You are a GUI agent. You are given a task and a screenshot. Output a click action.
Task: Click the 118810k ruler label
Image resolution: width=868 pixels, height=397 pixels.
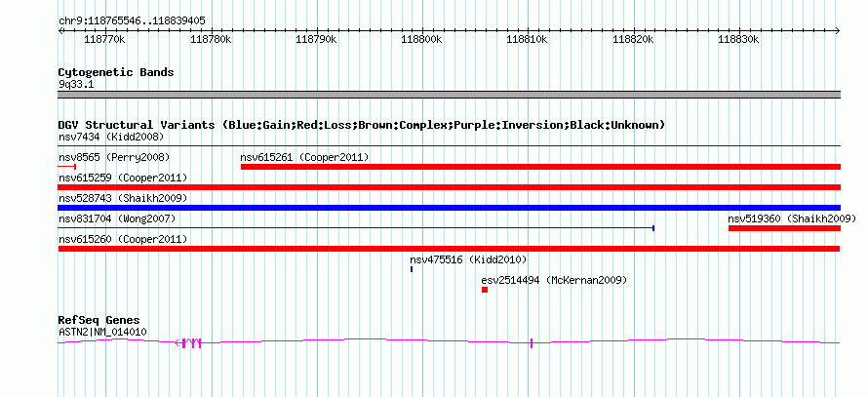(x=528, y=39)
